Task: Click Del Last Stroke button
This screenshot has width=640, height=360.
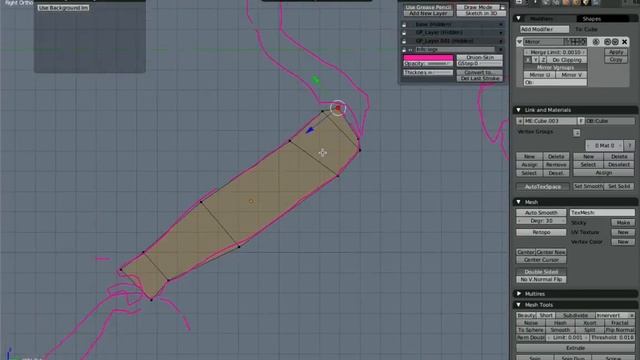Action: [480, 78]
